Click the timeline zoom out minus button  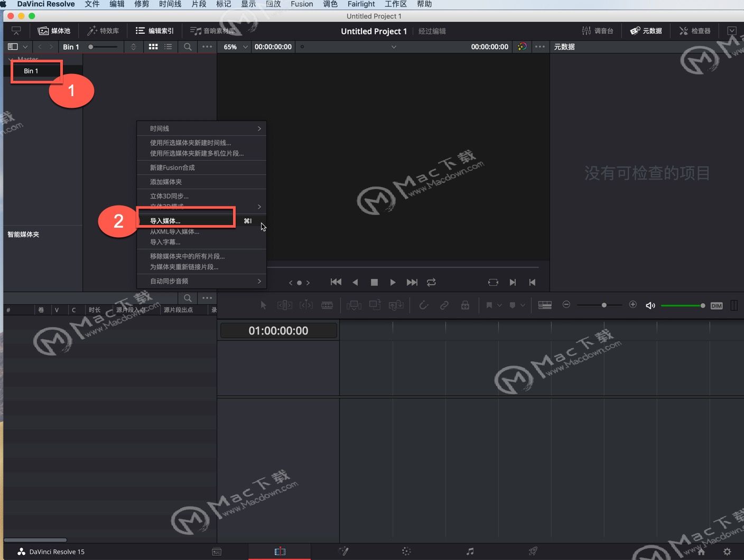pyautogui.click(x=566, y=305)
